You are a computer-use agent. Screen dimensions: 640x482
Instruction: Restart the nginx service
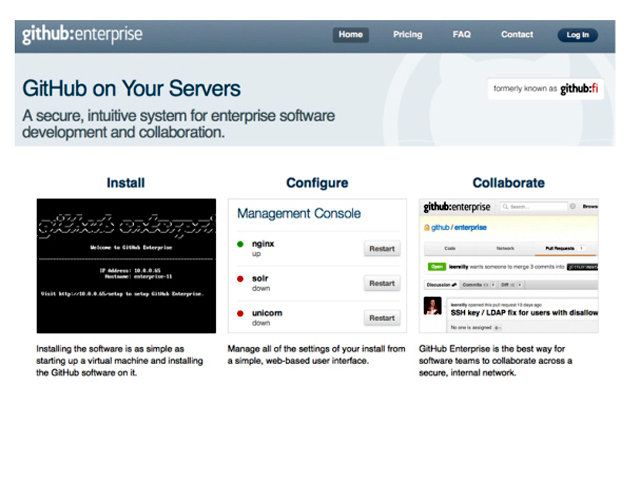[x=382, y=249]
